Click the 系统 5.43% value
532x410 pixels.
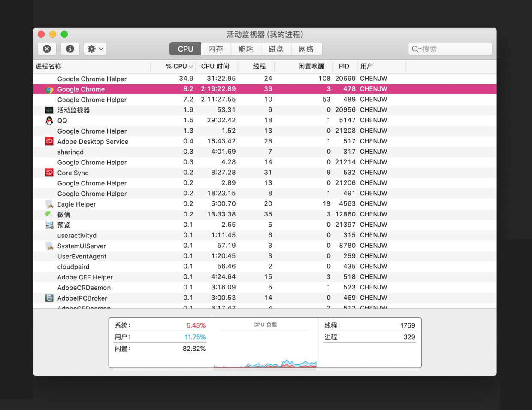click(196, 325)
